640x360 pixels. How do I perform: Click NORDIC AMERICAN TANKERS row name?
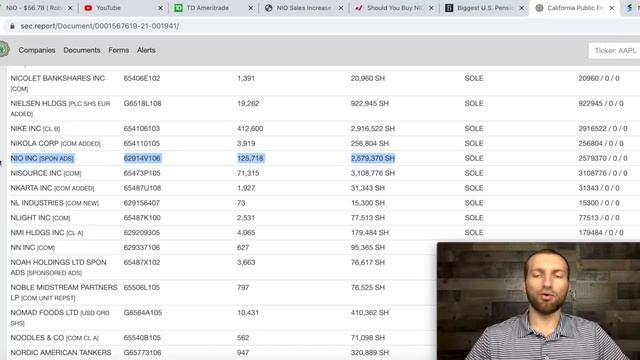61,353
